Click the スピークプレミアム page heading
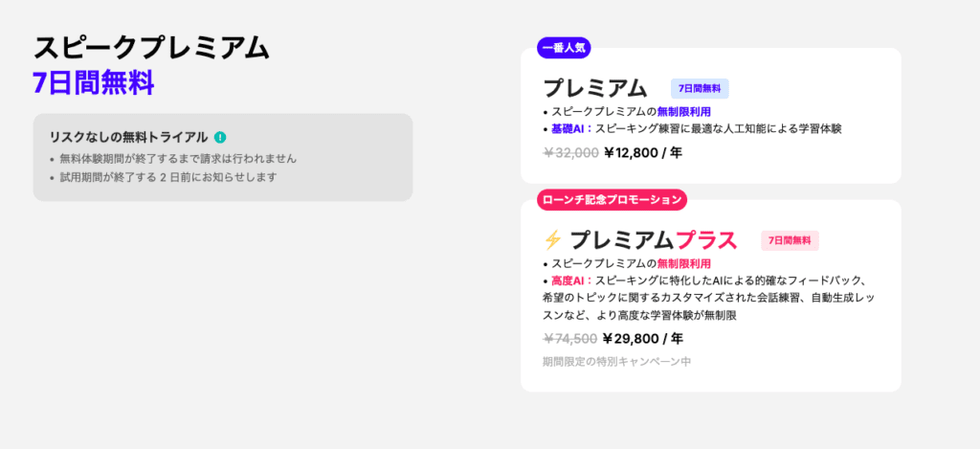980x449 pixels. [151, 49]
